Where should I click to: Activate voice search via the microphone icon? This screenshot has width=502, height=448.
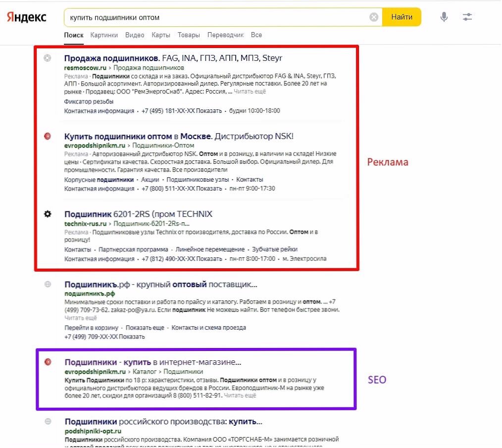tap(443, 16)
